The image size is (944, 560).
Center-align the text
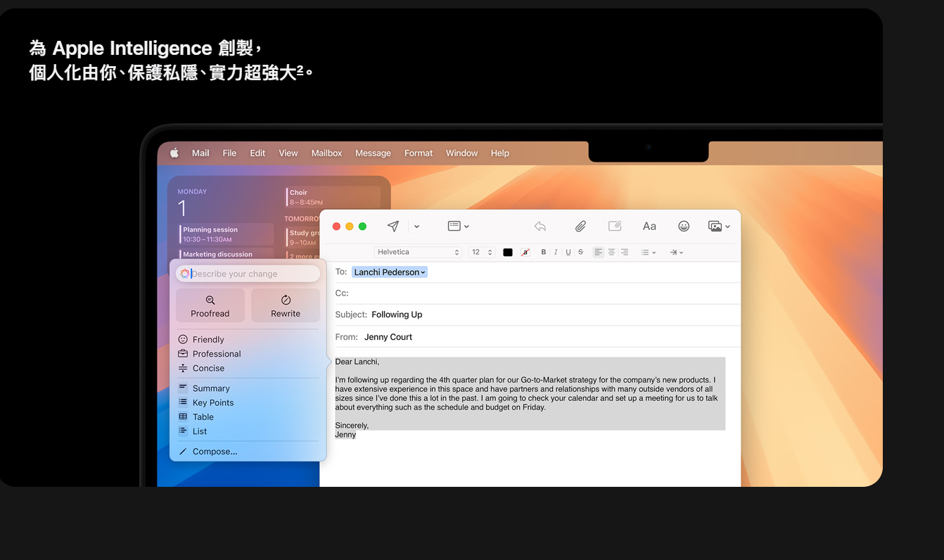pyautogui.click(x=611, y=252)
